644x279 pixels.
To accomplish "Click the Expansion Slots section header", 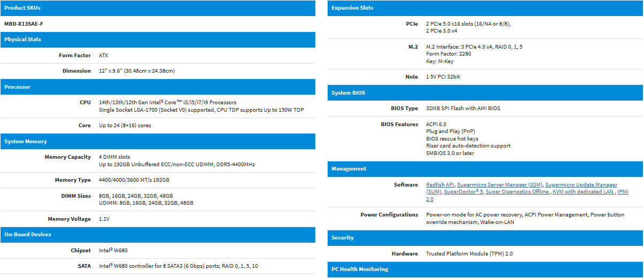I will tap(485, 8).
